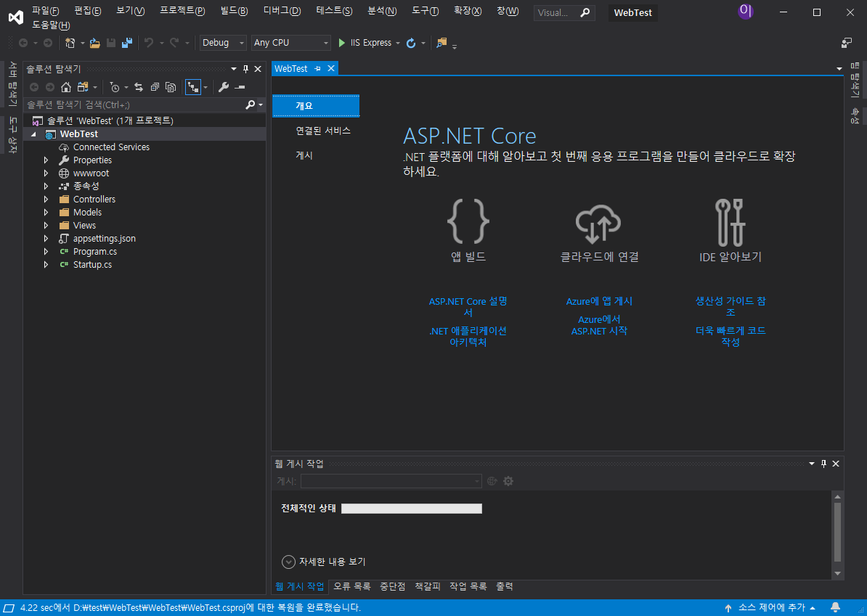Pin the Solution Explorer panel
The image size is (867, 616).
(245, 69)
